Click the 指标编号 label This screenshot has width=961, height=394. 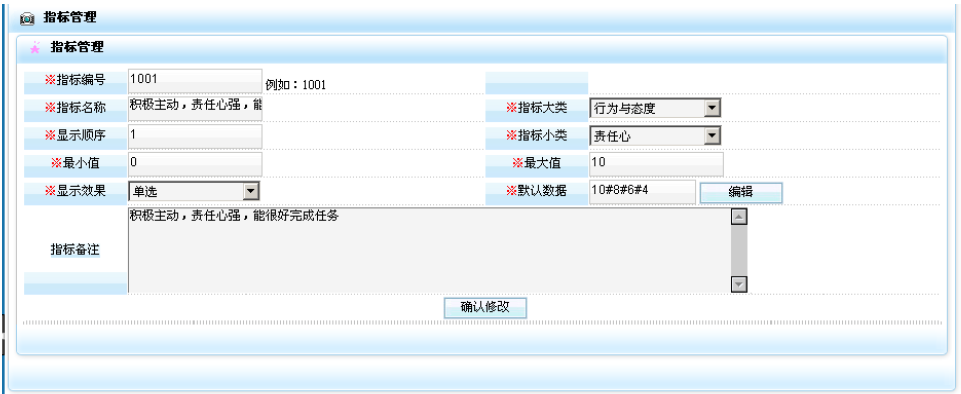tap(75, 80)
